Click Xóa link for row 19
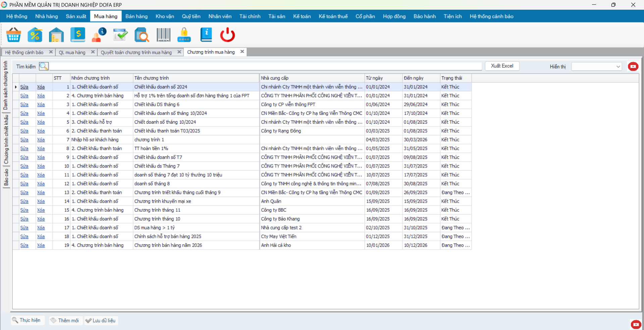644x330 pixels. [41, 246]
